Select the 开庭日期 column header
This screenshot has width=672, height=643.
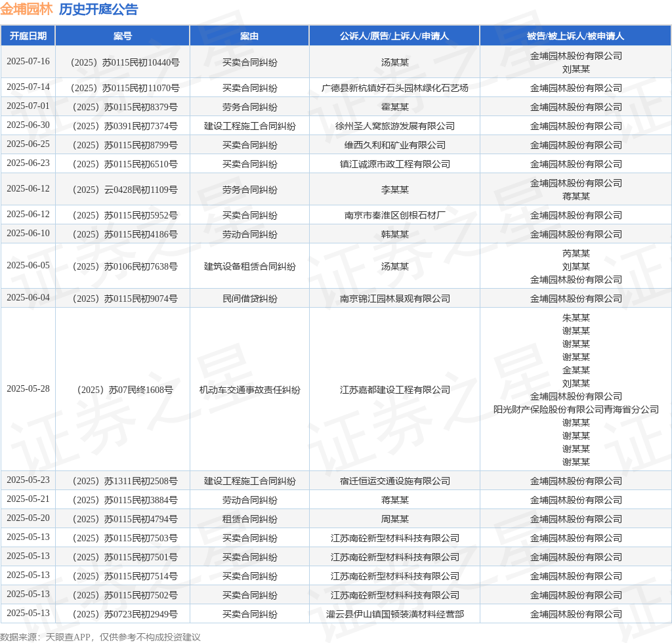[28, 36]
